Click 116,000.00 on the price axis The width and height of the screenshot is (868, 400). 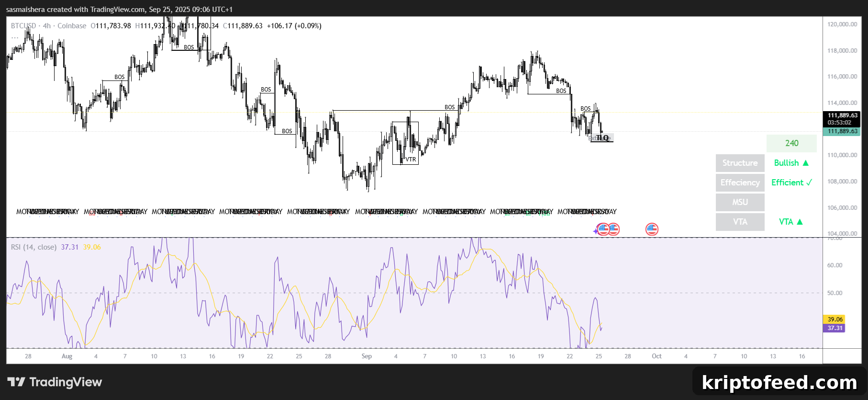point(842,77)
